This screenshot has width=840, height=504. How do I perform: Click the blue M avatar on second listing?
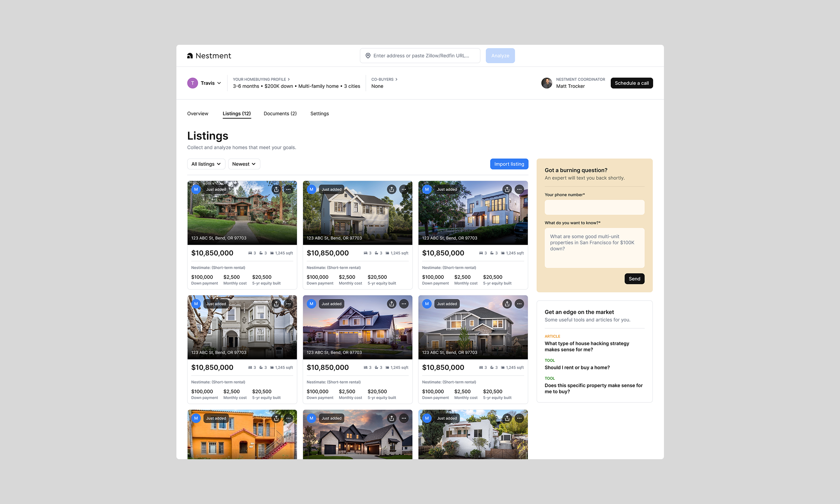(x=311, y=189)
